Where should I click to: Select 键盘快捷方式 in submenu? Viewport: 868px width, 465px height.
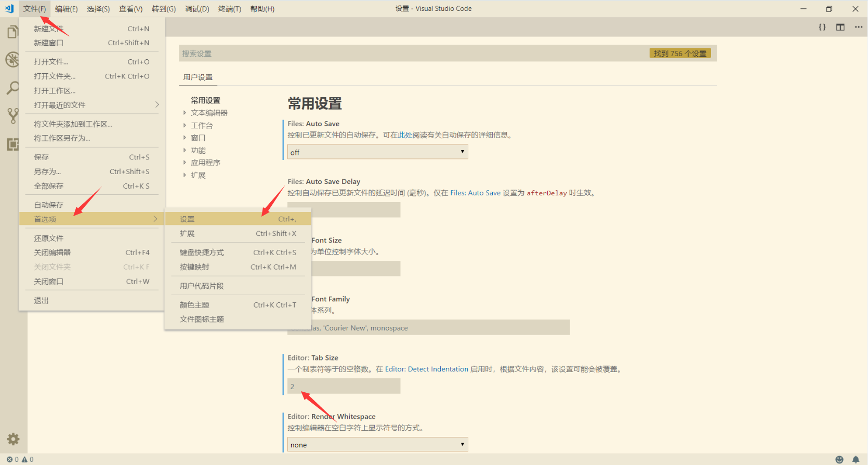(238, 253)
